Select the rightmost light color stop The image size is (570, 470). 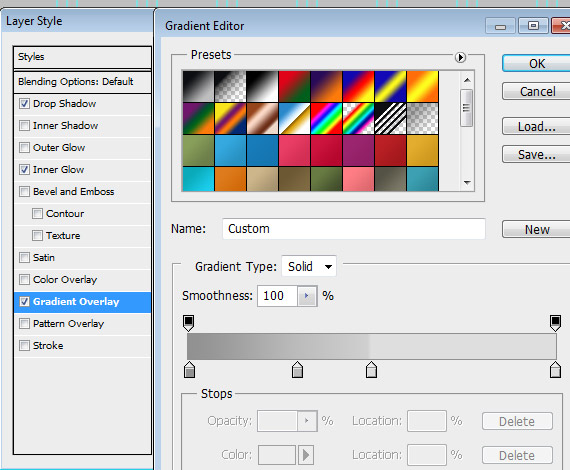coord(555,370)
